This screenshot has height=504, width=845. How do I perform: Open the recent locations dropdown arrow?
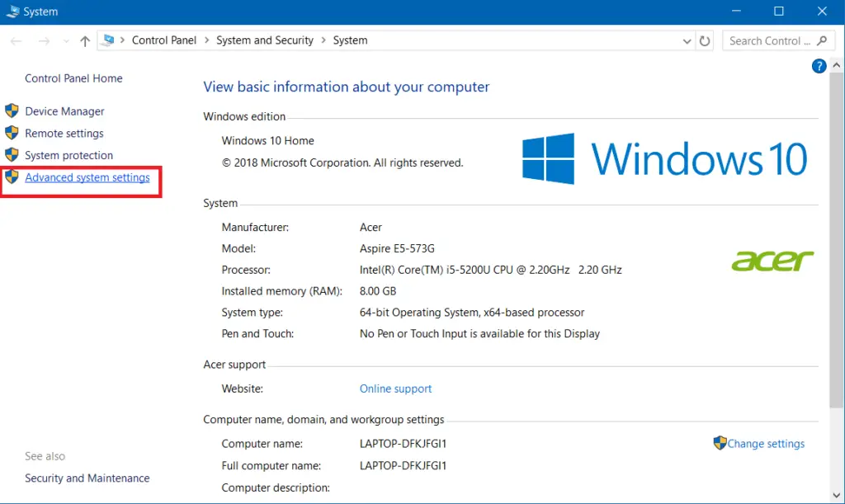(66, 40)
